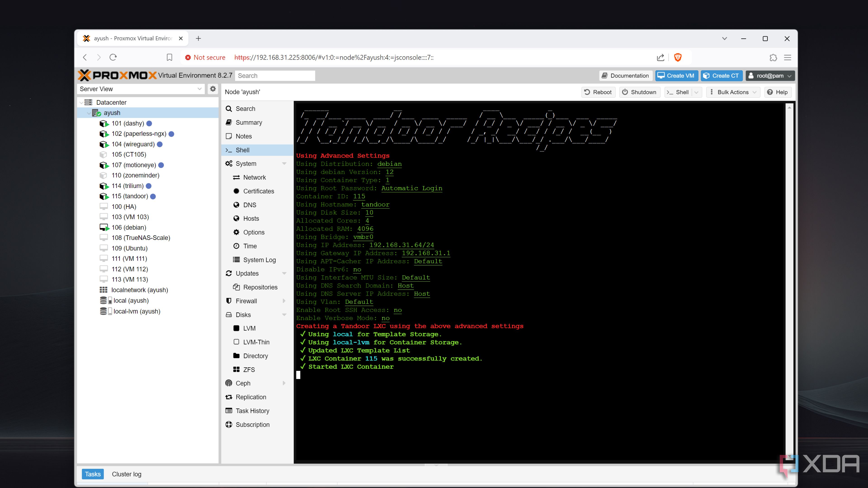The height and width of the screenshot is (488, 868).
Task: Open the Documentation button
Action: click(x=626, y=76)
